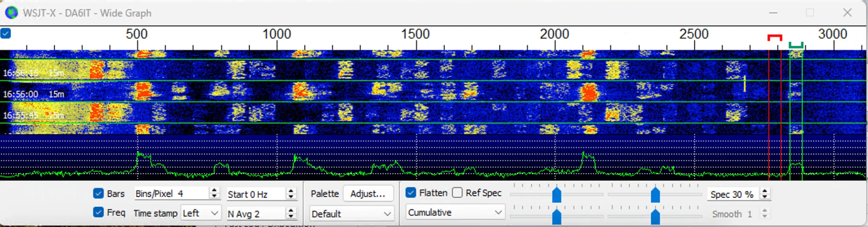Click the green Rx frequency marker

(796, 45)
